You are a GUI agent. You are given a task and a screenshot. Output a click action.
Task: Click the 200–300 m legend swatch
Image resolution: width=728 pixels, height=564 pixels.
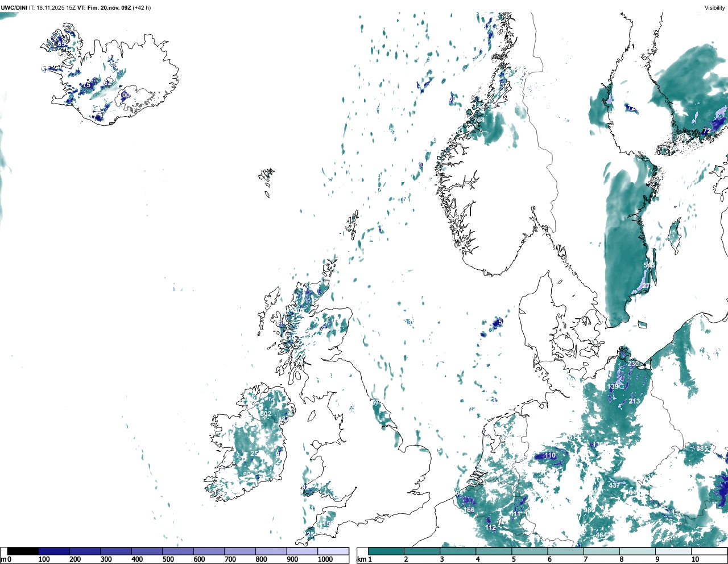[85, 551]
